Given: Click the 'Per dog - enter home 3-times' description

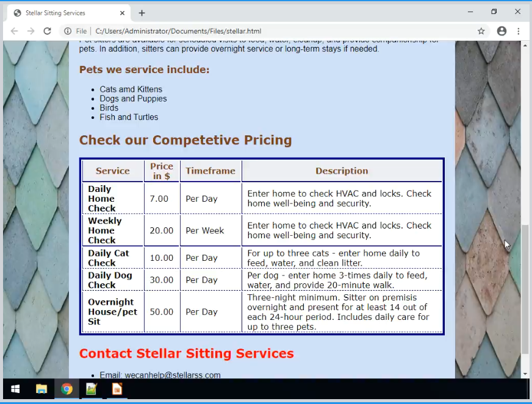Looking at the screenshot, I should (342, 280).
